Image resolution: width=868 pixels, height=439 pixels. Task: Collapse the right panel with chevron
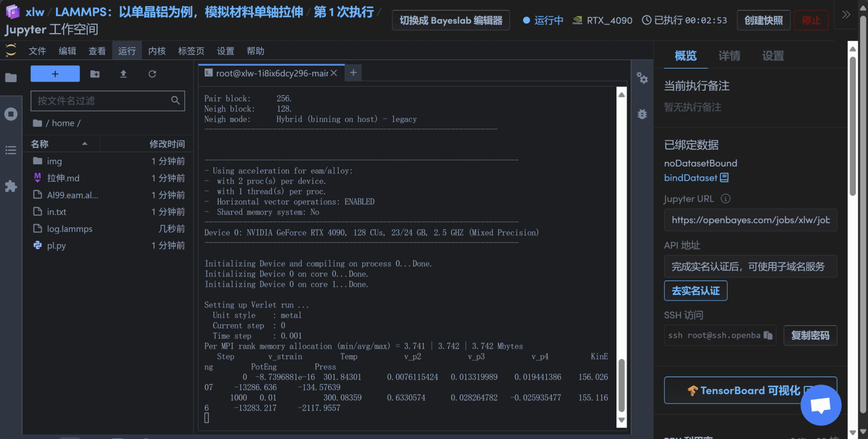pos(846,14)
